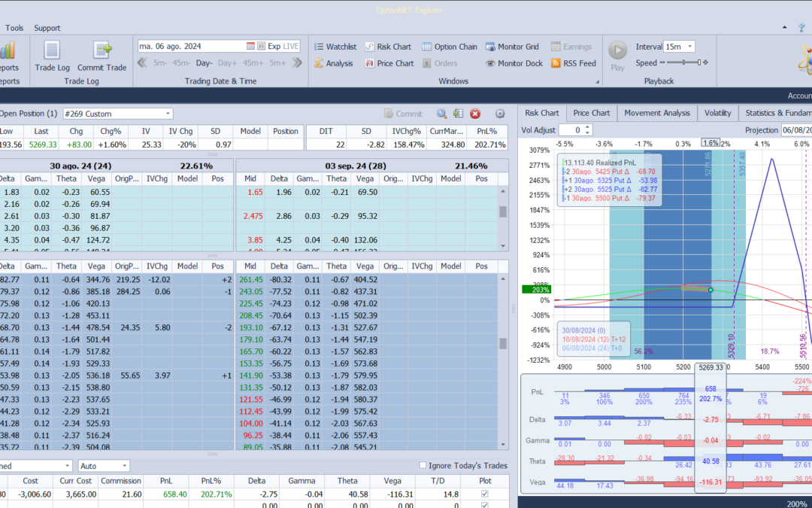This screenshot has width=812, height=508.
Task: Click the LIVE button
Action: click(291, 46)
